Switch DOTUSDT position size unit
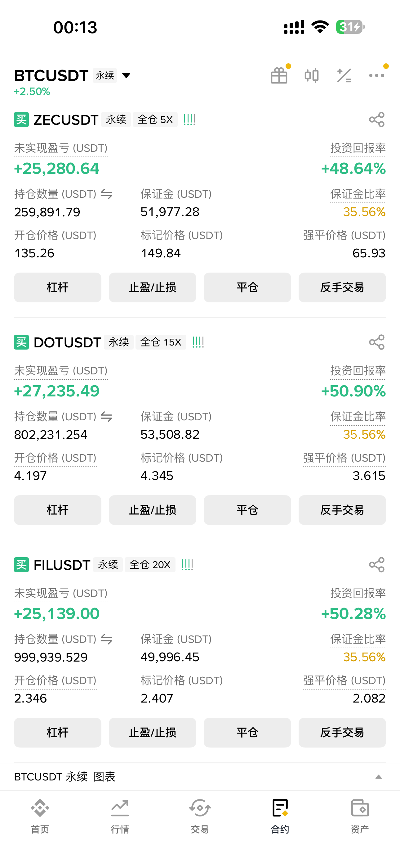 pos(106,417)
